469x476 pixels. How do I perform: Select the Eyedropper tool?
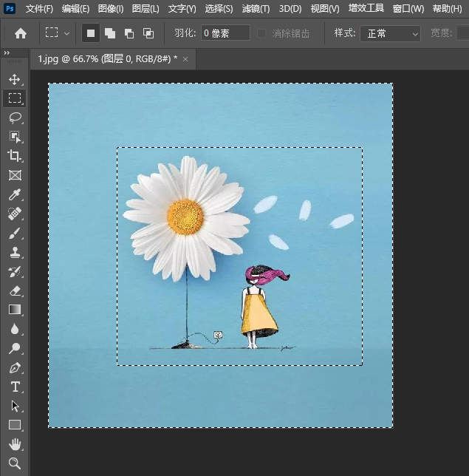point(15,194)
